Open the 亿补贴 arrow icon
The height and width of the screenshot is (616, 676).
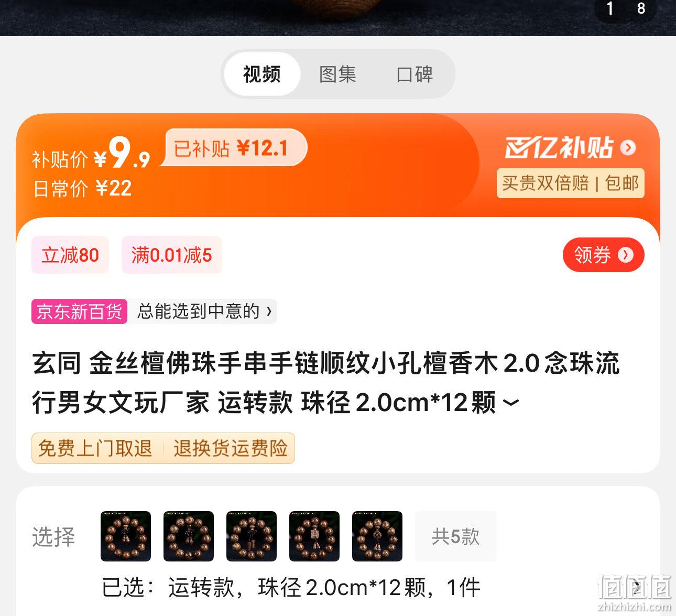pyautogui.click(x=628, y=148)
